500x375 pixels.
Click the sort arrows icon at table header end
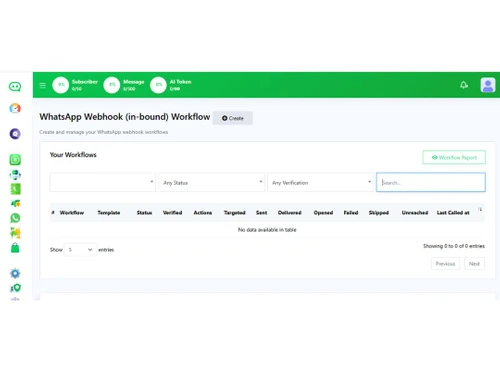point(480,209)
